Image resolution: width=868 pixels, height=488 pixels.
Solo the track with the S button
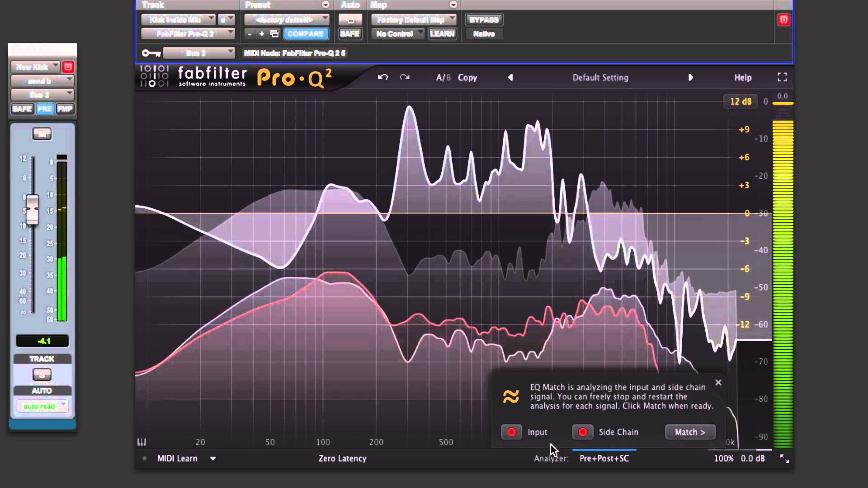[x=42, y=375]
